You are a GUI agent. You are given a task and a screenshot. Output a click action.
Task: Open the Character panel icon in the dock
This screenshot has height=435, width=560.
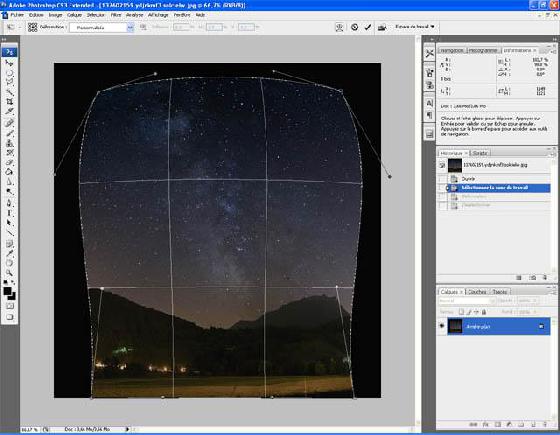coord(430,103)
